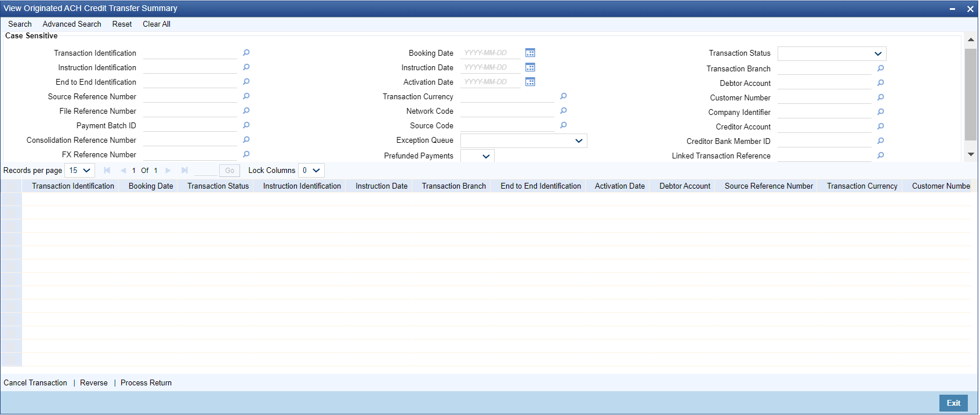Open lookup for Payment Batch ID

click(x=246, y=125)
